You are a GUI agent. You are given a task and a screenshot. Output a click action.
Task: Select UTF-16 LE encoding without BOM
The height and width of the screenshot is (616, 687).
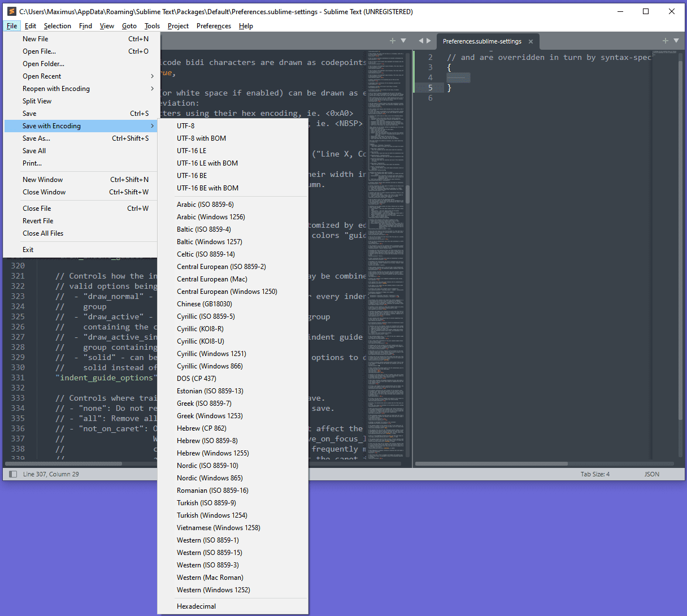(x=233, y=151)
